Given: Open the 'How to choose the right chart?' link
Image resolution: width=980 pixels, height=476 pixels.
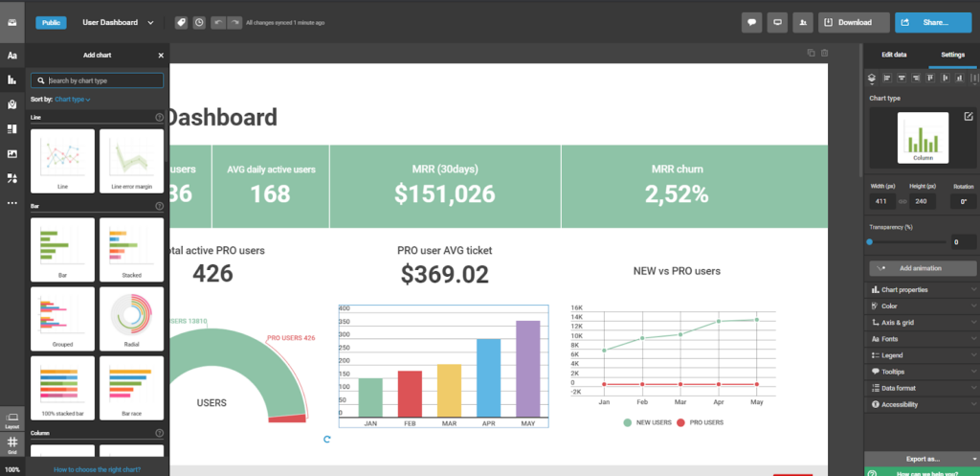Looking at the screenshot, I should pos(98,469).
